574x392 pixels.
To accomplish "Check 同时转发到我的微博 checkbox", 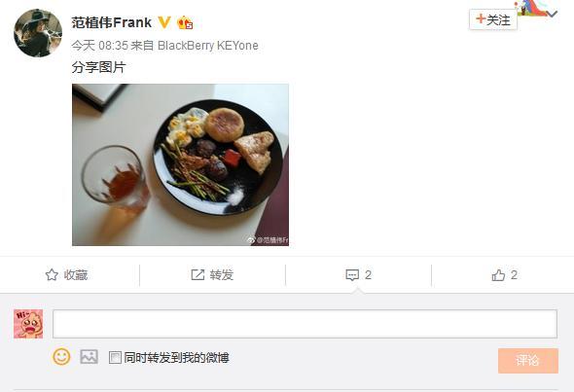I will [115, 358].
